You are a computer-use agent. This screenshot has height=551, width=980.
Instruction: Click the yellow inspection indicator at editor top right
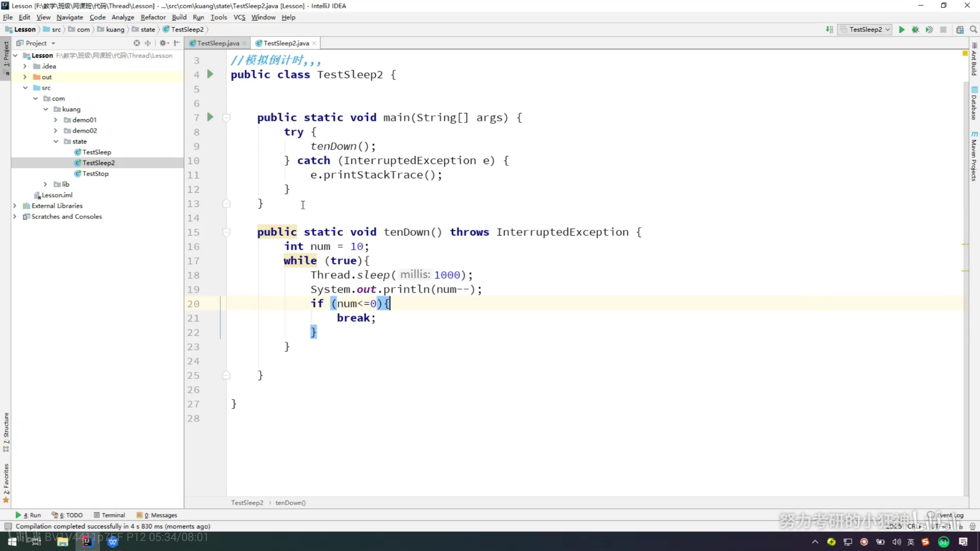[965, 54]
